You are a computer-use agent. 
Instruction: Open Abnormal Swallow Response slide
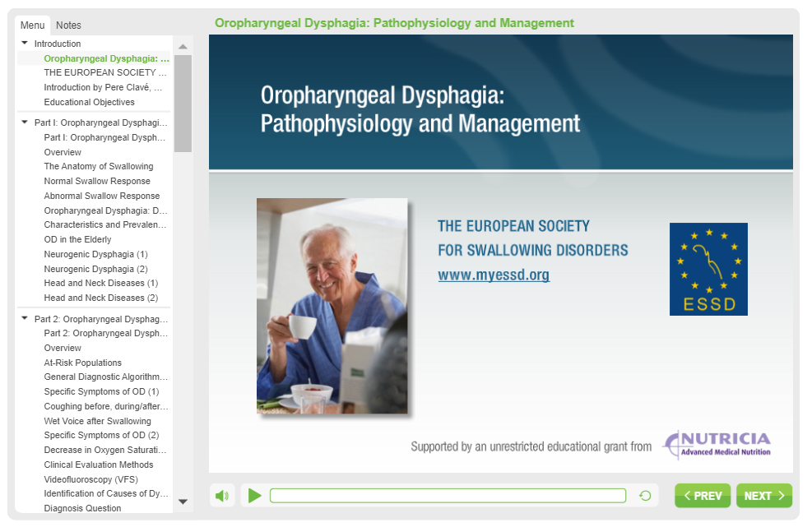(101, 196)
